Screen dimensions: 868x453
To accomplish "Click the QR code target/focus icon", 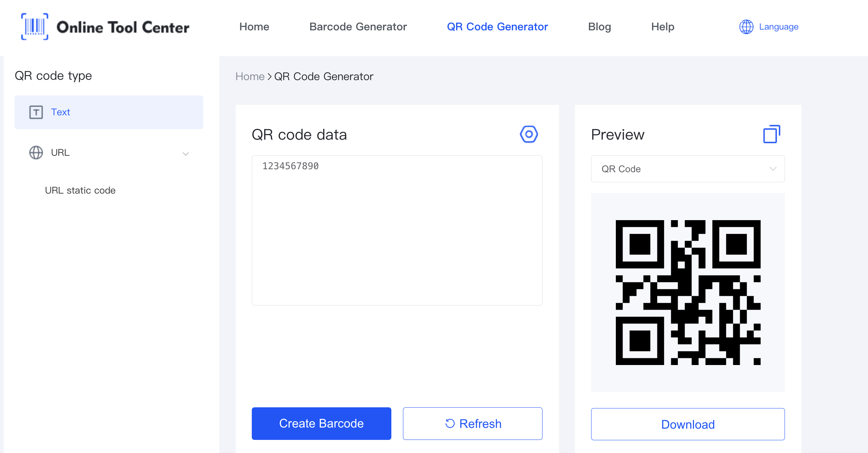I will point(528,134).
